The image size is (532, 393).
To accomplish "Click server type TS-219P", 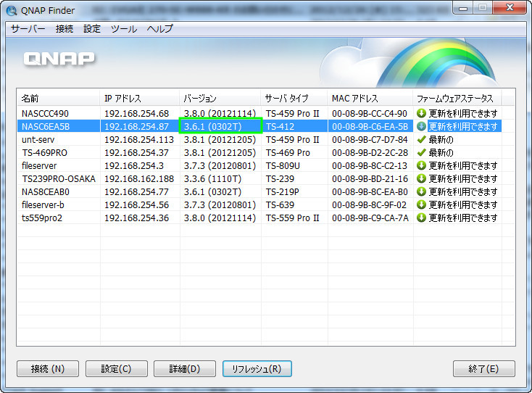I will click(282, 191).
